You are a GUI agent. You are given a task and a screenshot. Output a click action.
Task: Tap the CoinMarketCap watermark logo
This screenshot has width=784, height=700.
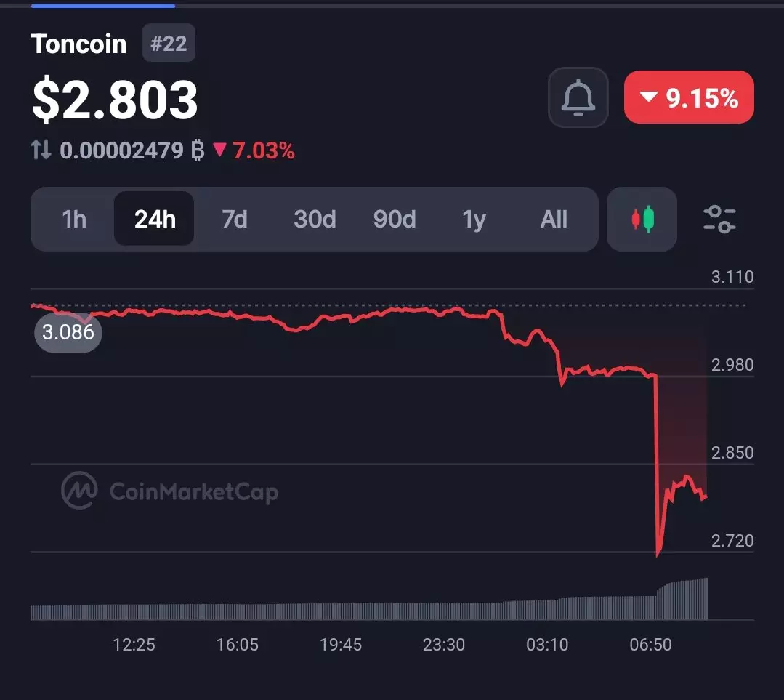pos(169,492)
